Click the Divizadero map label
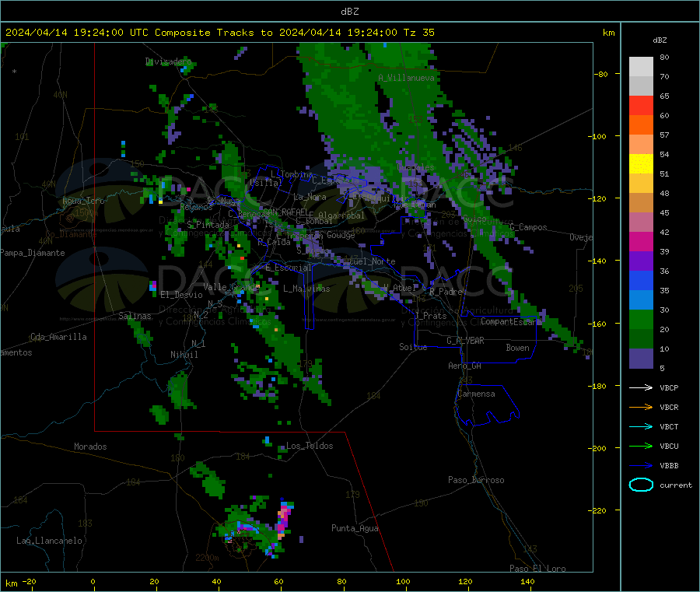Screen dimensions: 700x592 168,61
